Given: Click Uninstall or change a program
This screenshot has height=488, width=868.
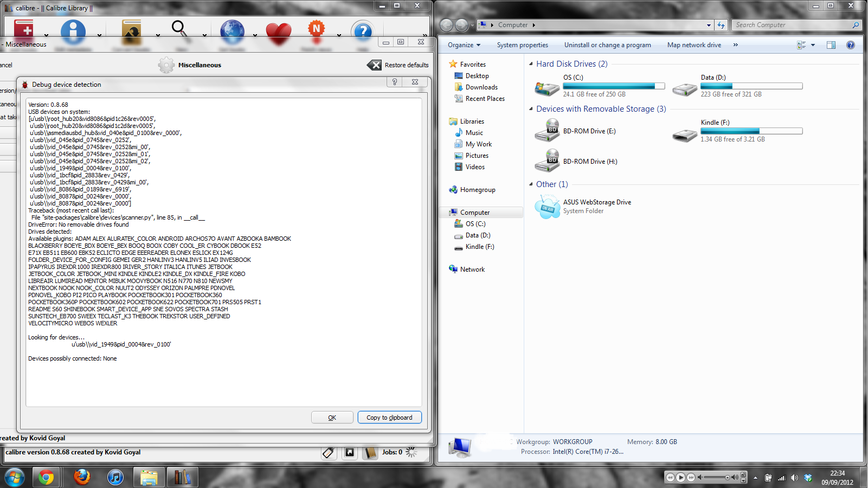Looking at the screenshot, I should click(607, 45).
